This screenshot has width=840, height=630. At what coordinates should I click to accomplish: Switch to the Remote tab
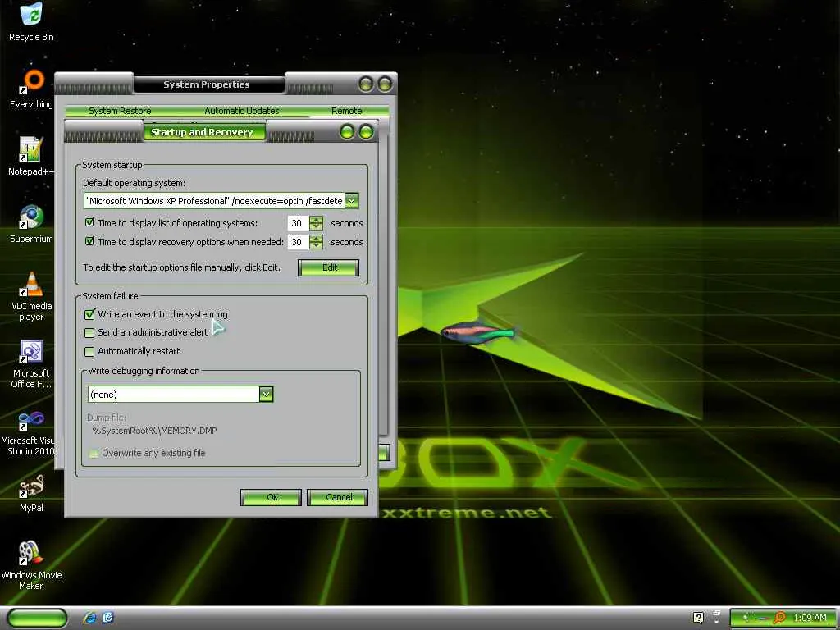347,111
